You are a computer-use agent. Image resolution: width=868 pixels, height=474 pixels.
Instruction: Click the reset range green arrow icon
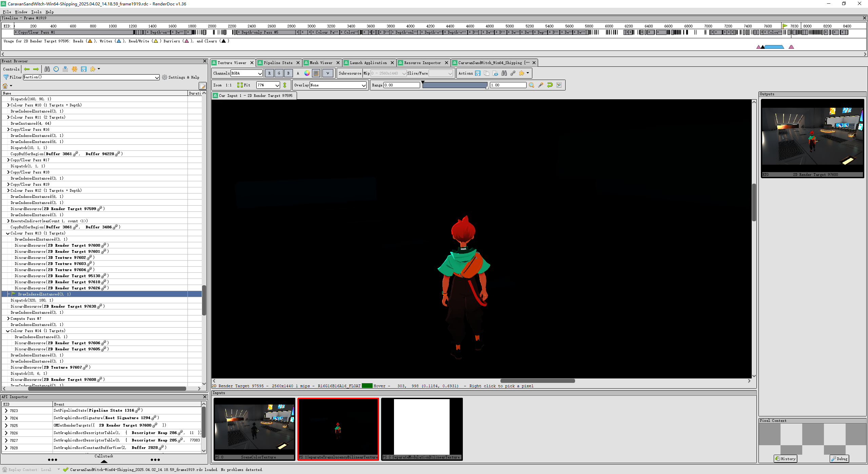tap(550, 85)
